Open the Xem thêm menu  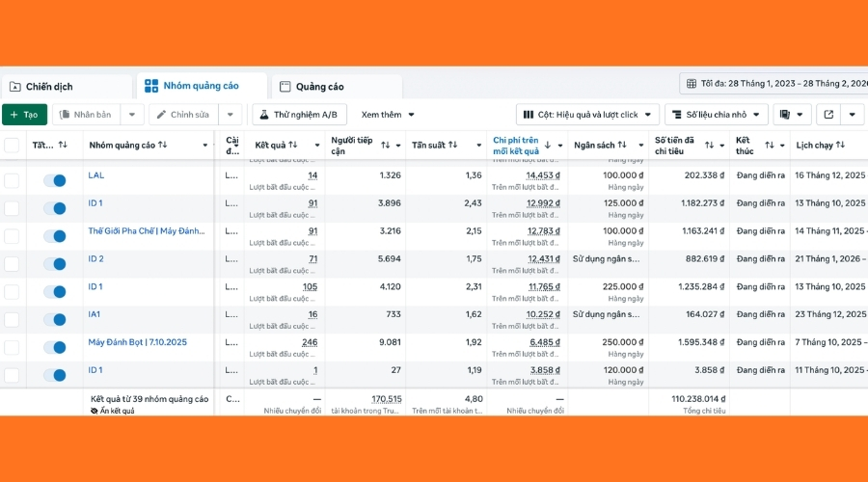(388, 115)
